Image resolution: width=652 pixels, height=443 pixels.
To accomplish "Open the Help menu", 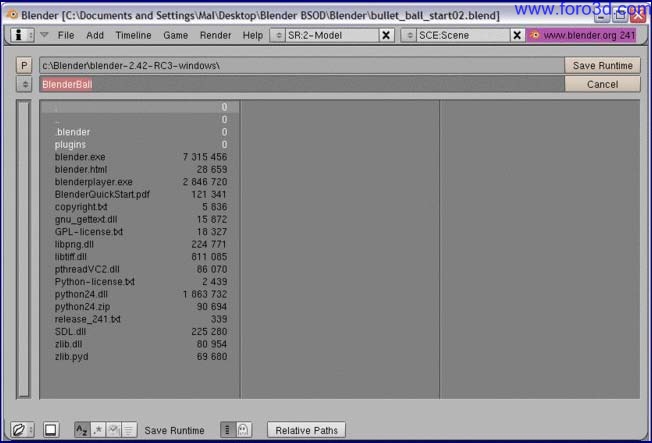I will click(x=253, y=35).
